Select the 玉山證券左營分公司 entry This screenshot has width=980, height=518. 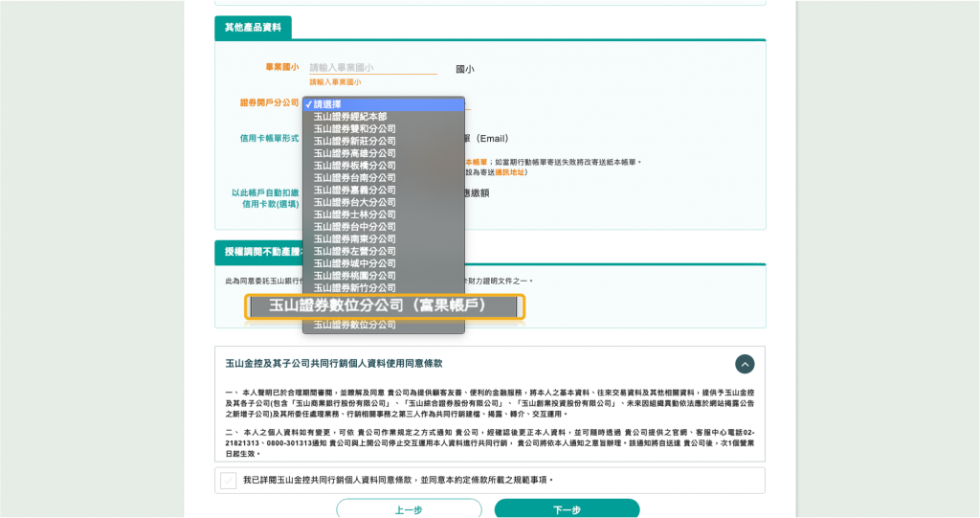(384, 251)
